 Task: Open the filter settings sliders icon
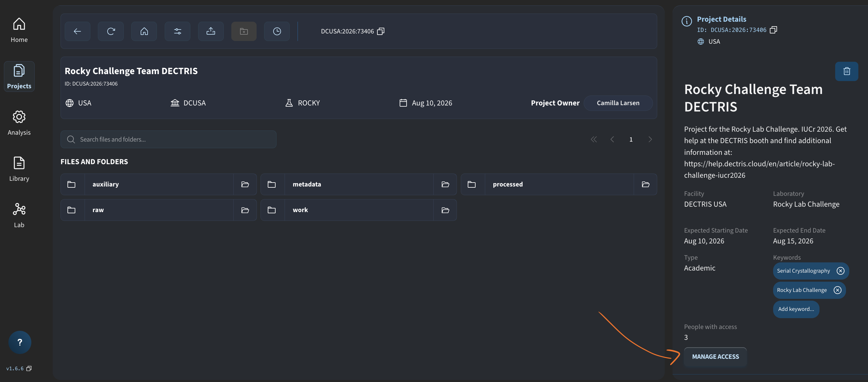pyautogui.click(x=178, y=31)
